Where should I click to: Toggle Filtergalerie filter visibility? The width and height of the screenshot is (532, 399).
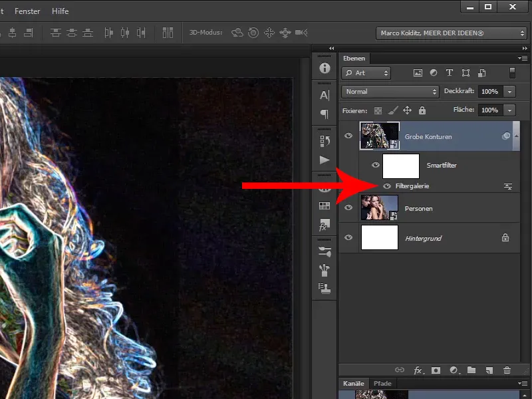[387, 186]
